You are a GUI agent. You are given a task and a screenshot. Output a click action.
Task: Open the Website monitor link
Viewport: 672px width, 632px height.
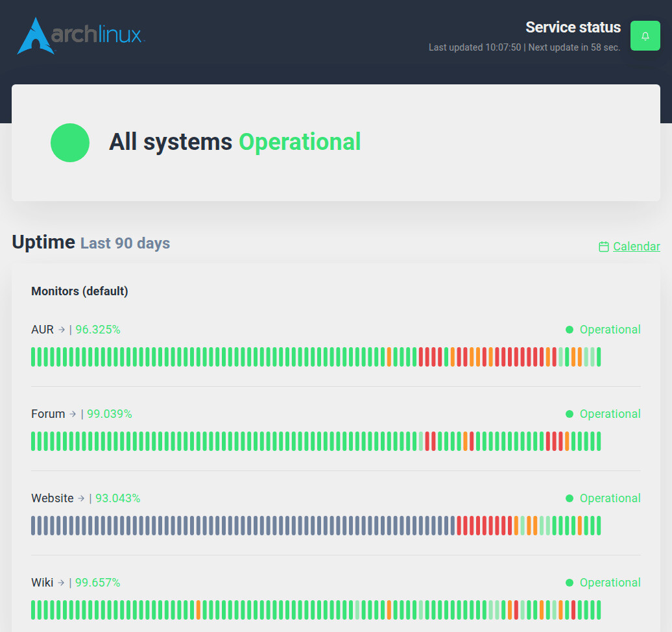[x=53, y=498]
